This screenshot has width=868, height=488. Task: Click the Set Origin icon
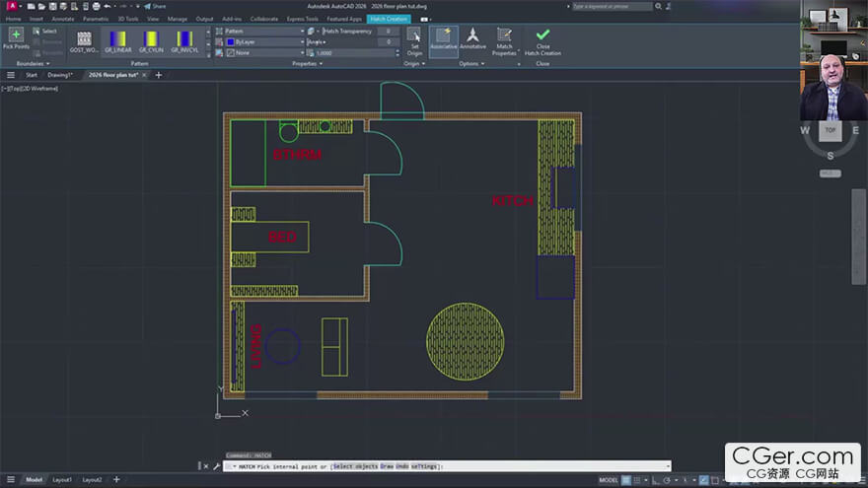pos(414,41)
